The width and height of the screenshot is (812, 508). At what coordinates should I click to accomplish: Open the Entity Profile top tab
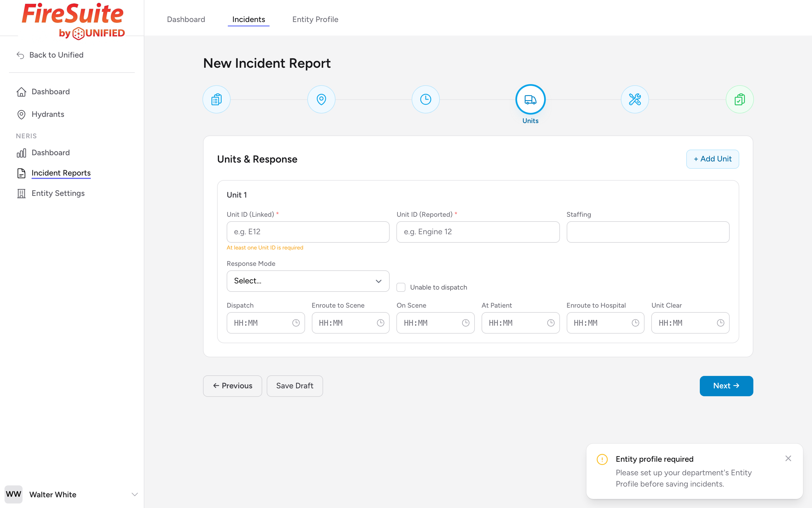point(315,19)
